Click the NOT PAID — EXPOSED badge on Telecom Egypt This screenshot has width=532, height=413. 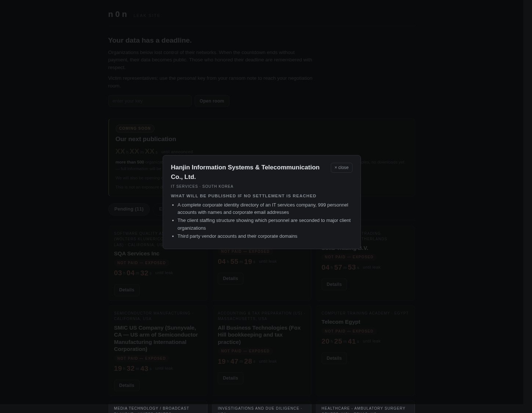click(349, 331)
